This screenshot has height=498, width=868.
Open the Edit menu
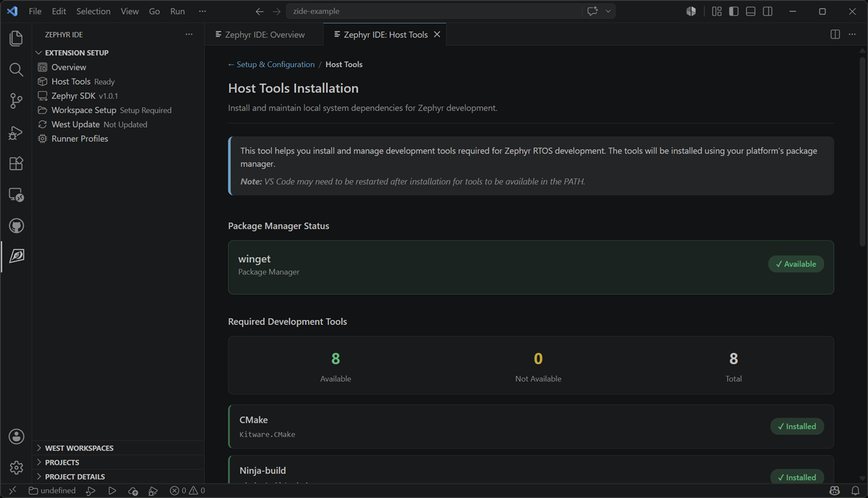click(59, 11)
